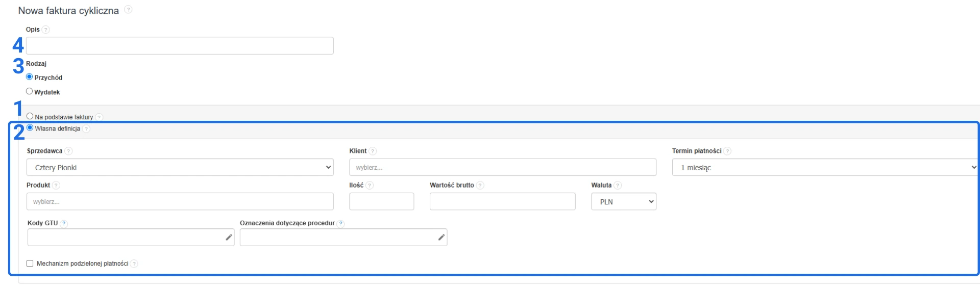This screenshot has width=980, height=288.
Task: Open help icon next to Na podstawie faktury
Action: click(99, 117)
